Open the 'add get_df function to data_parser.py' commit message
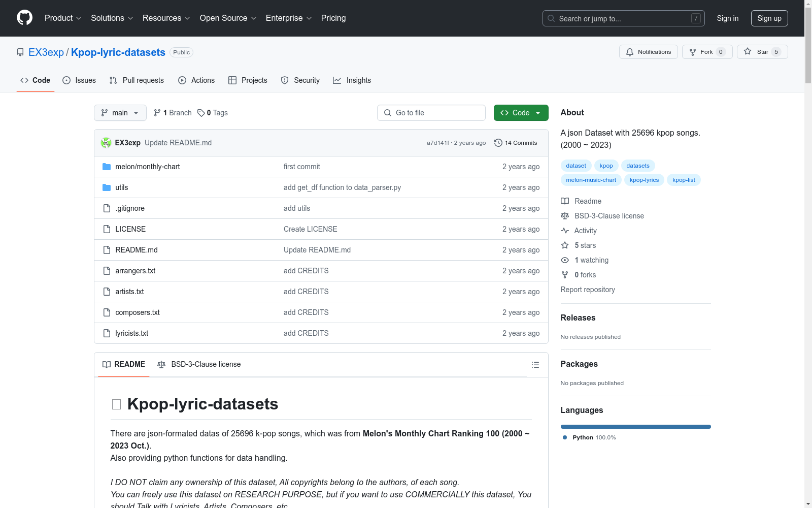The width and height of the screenshot is (812, 508). (x=342, y=187)
